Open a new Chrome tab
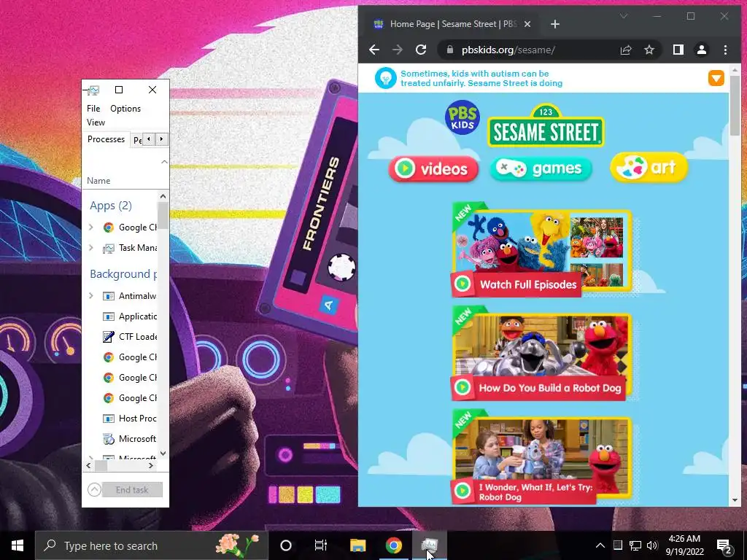 pyautogui.click(x=555, y=24)
